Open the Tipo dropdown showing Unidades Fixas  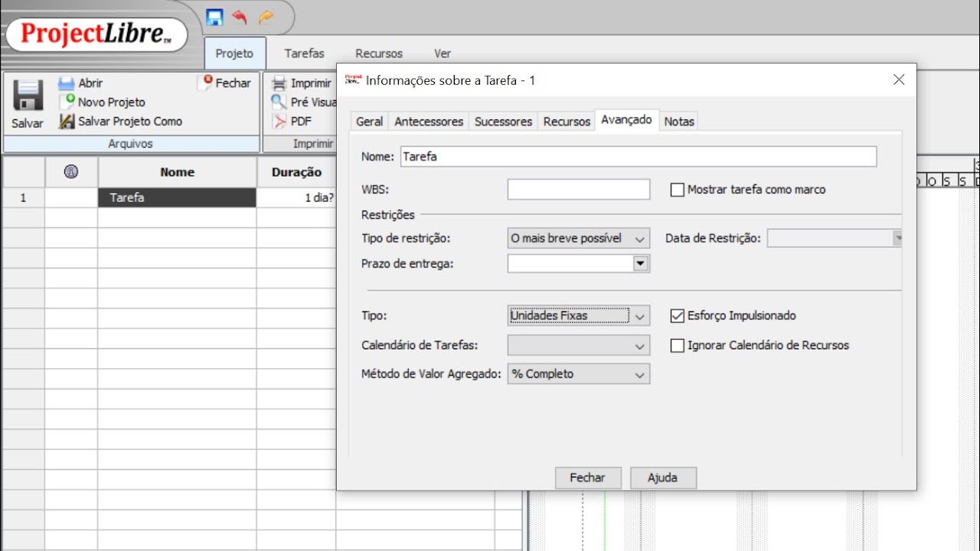pos(579,315)
